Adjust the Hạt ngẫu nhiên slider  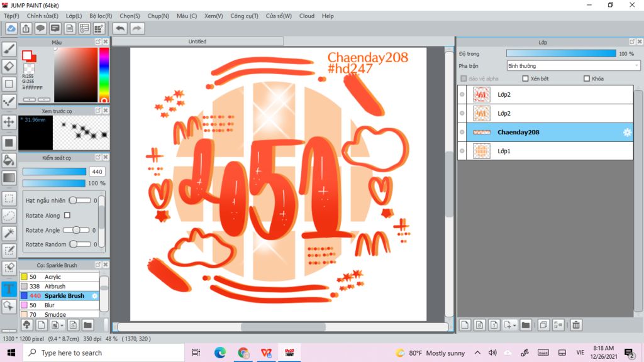click(80, 200)
